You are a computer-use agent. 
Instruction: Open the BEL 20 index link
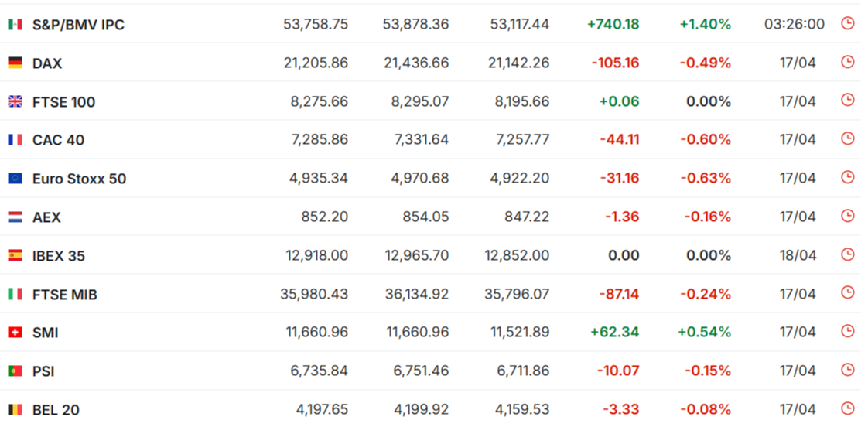[56, 410]
